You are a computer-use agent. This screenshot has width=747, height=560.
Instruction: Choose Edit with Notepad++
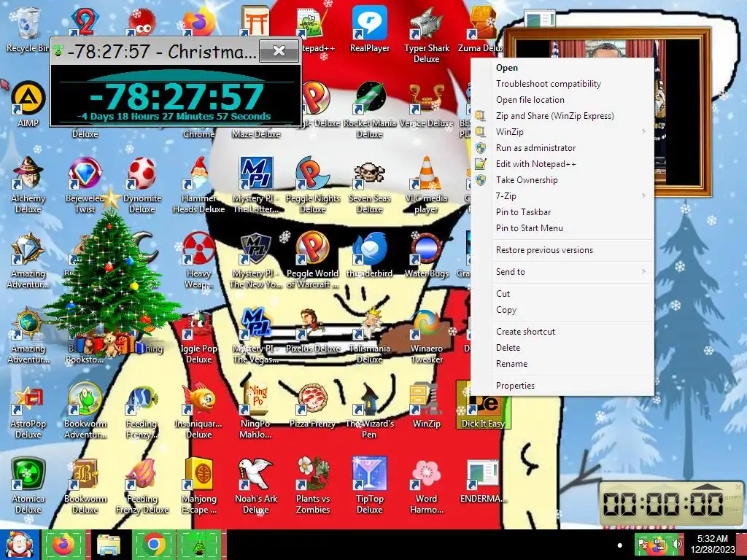562,164
